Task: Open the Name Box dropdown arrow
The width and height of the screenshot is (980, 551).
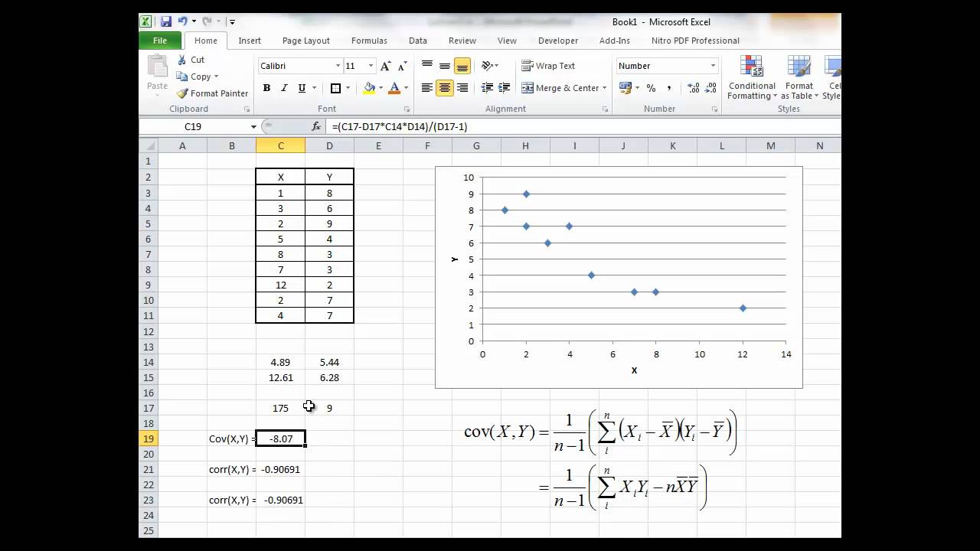Action: tap(253, 126)
